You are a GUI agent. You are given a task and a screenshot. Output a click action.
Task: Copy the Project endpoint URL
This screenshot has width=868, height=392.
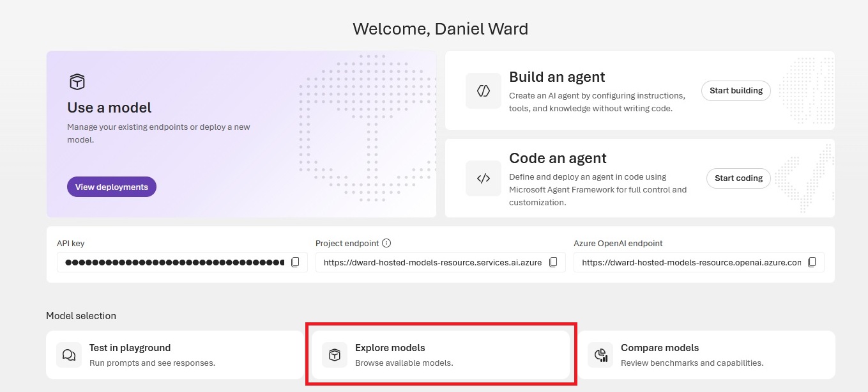coord(554,262)
